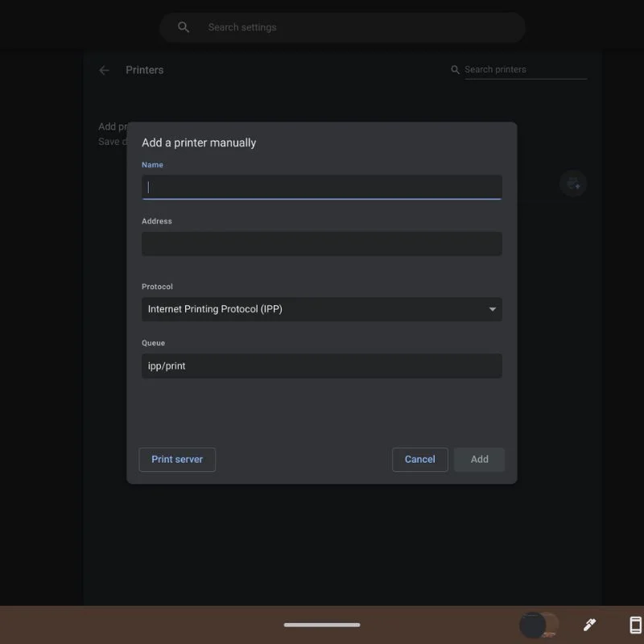Click the Add a printer manually title
The height and width of the screenshot is (644, 644).
click(199, 142)
